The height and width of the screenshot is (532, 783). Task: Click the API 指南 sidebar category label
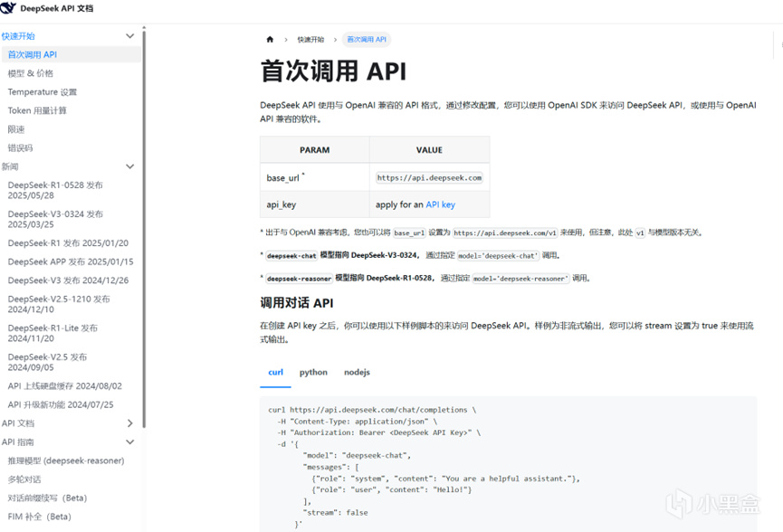point(18,442)
